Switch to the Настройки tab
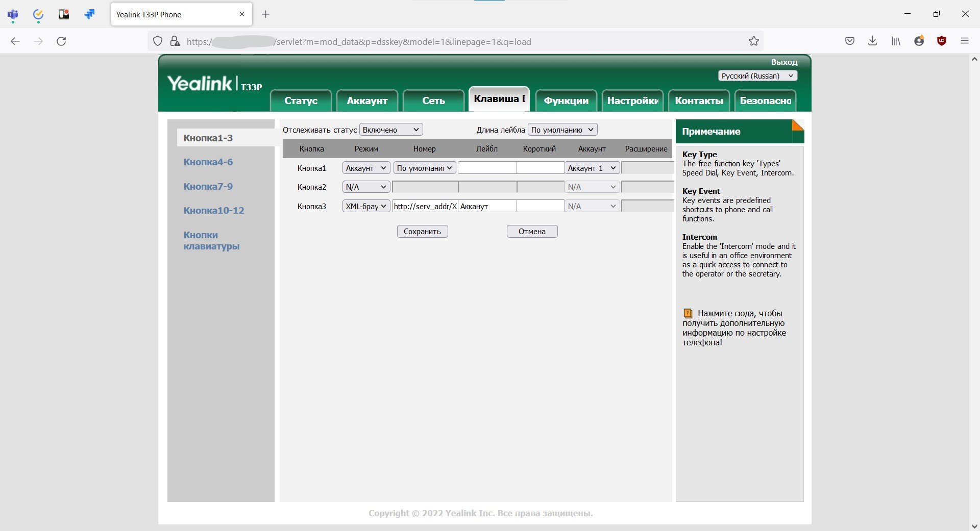The width and height of the screenshot is (980, 531). 632,100
